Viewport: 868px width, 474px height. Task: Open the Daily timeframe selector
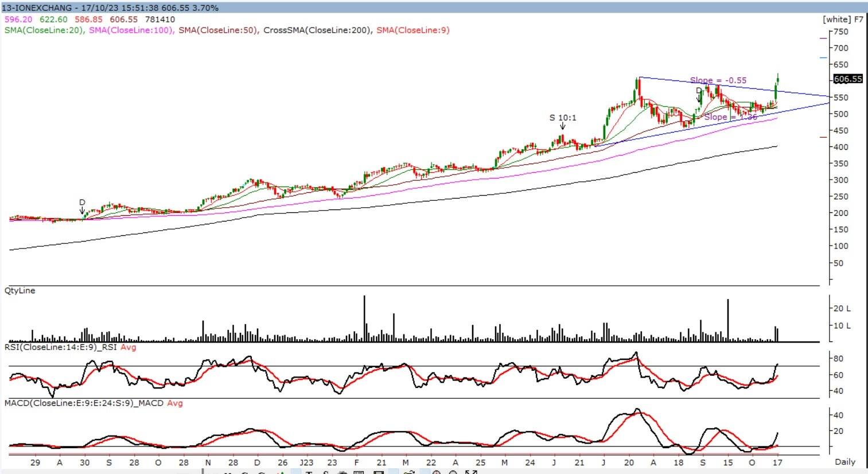tap(845, 461)
